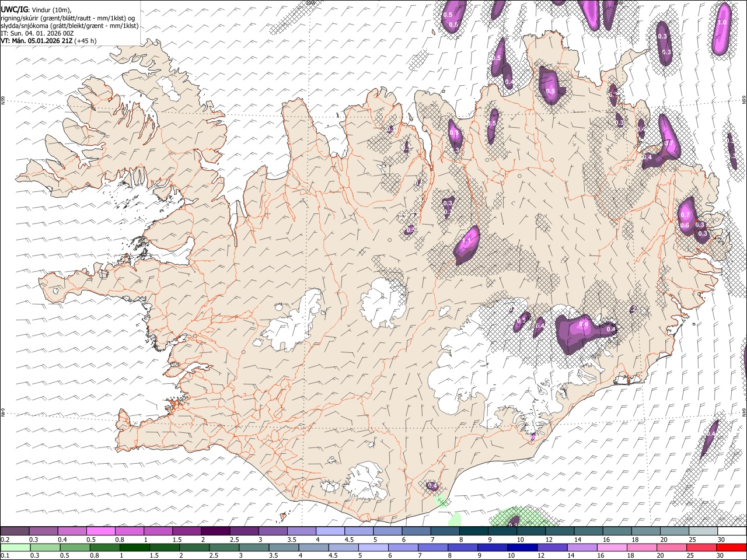The image size is (747, 560).
Task: Click the 'slydda/snjókoma' legend description line
Action: pos(70,26)
